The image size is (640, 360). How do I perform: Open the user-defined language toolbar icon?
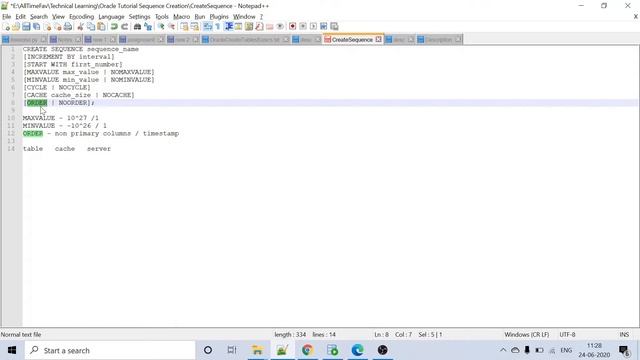(238, 27)
